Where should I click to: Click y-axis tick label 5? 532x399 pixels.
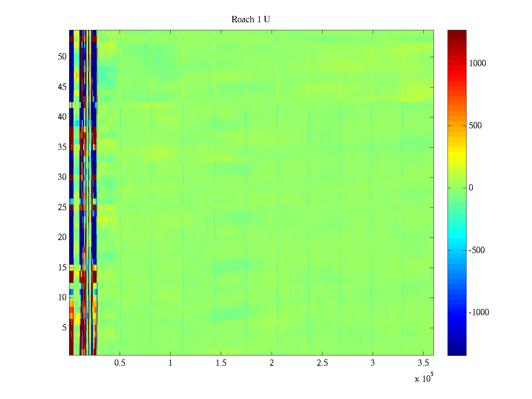(x=64, y=328)
